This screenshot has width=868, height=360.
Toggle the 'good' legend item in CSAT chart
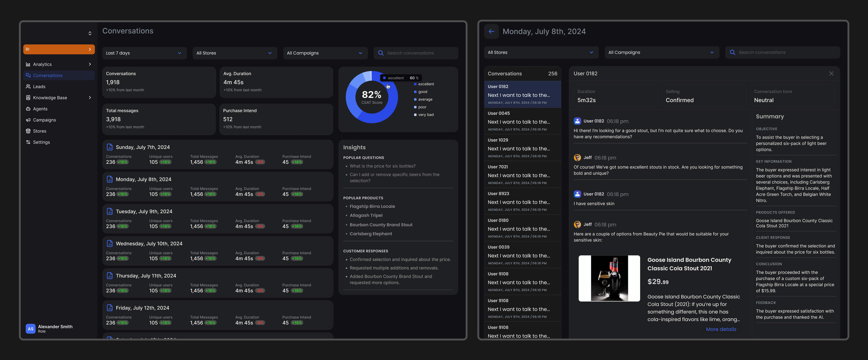pos(422,92)
